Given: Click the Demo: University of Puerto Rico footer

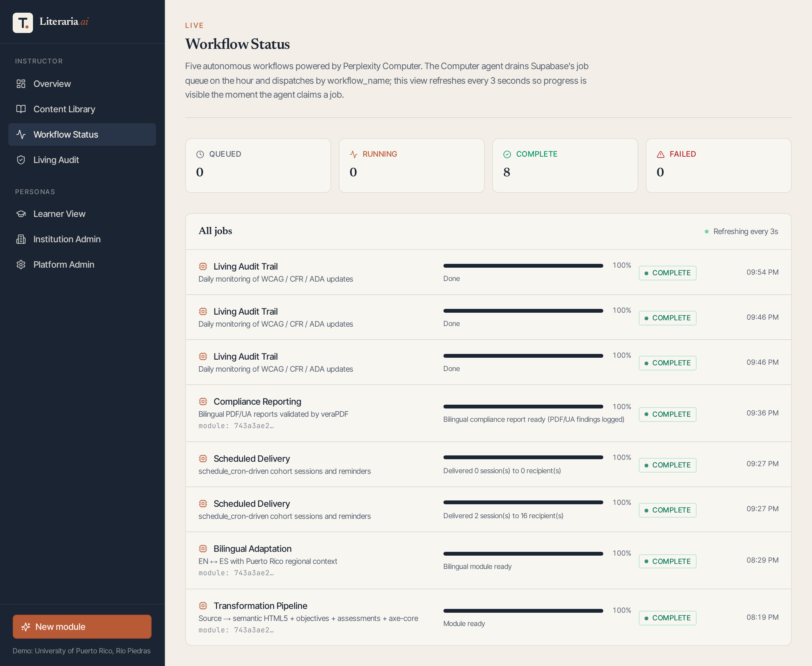Looking at the screenshot, I should point(81,651).
